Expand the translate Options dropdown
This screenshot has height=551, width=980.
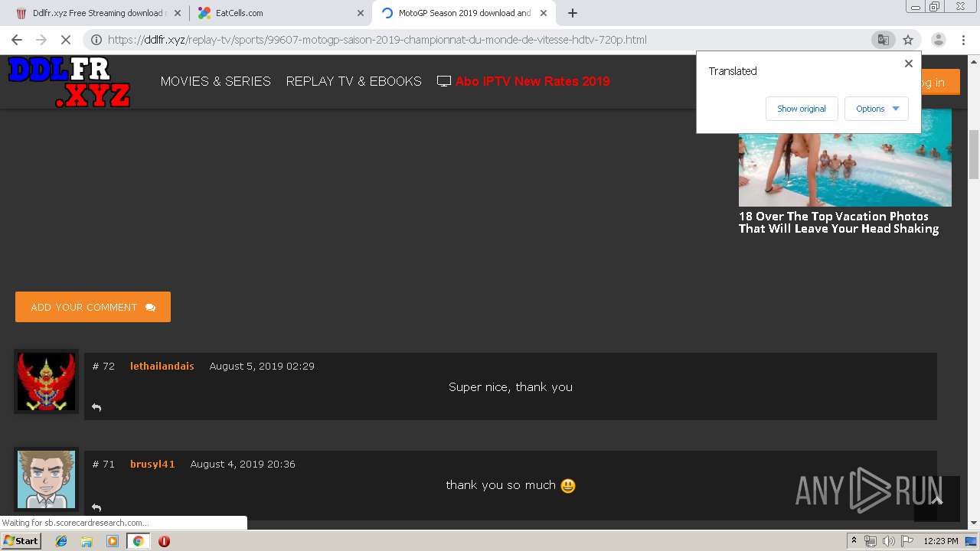click(x=877, y=109)
